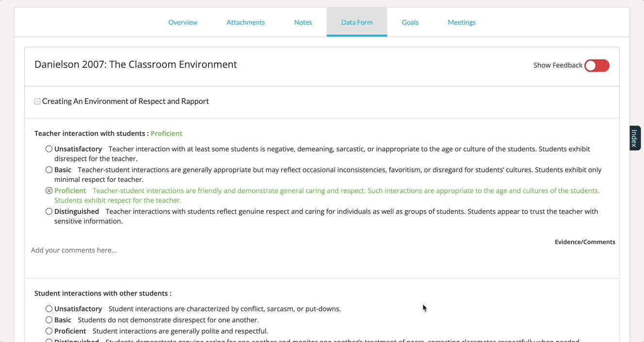Open the Attachments tab
This screenshot has width=644, height=342.
pos(245,22)
